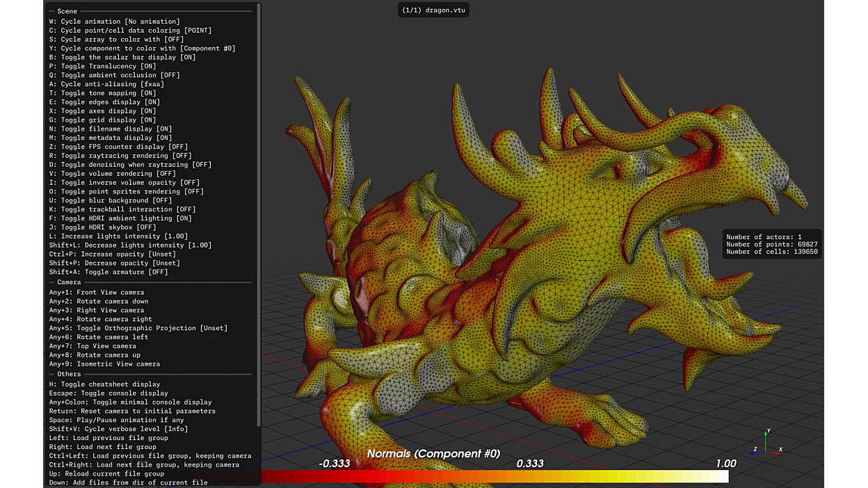
Task: Select Cycle array to color with entry
Action: tap(116, 40)
